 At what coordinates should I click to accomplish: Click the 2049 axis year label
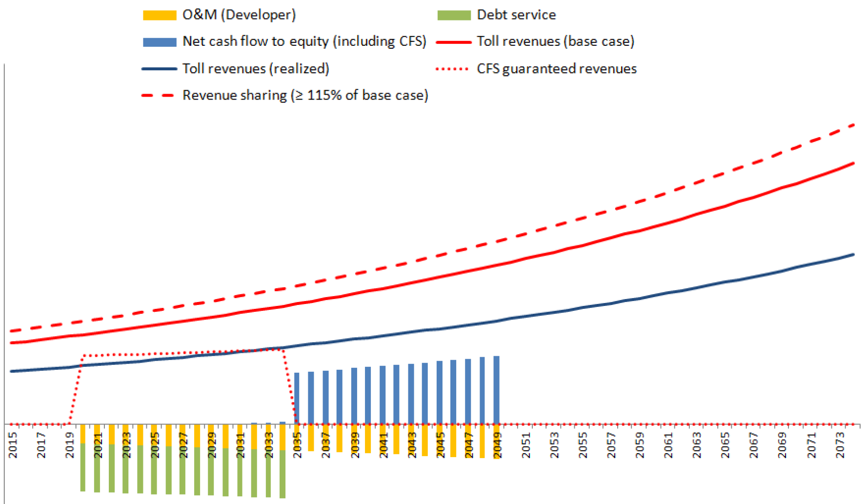497,445
